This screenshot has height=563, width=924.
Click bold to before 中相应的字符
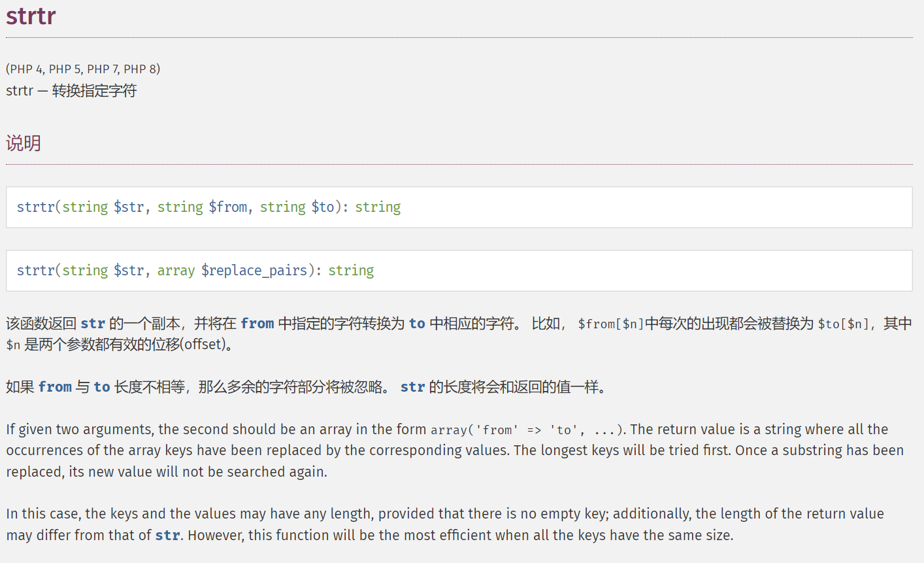pyautogui.click(x=417, y=324)
